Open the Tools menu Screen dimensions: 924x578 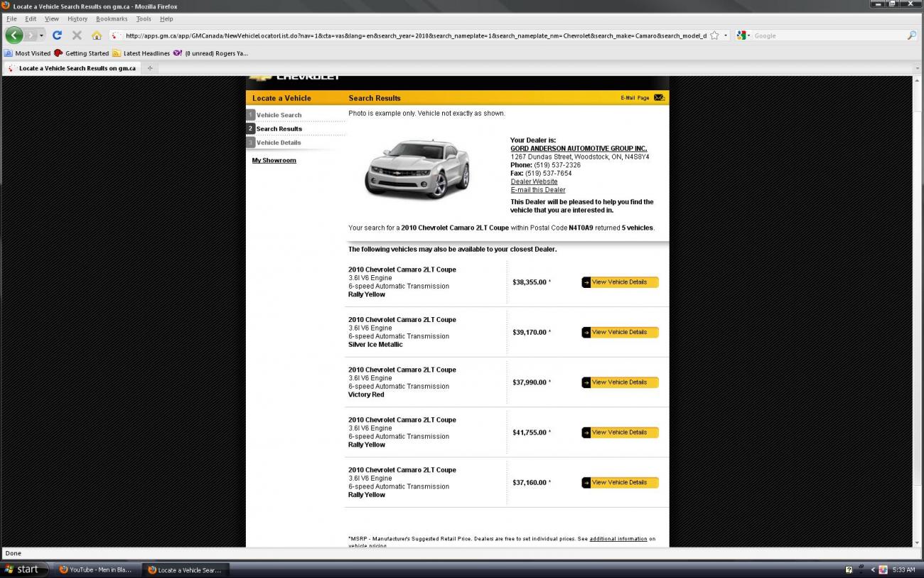(x=144, y=19)
